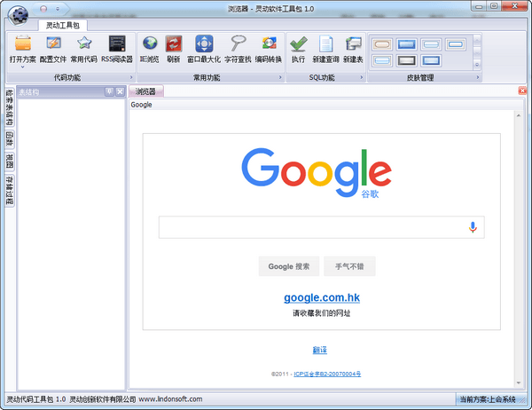
Task: Select the 浏览器 document tab
Action: tap(146, 91)
